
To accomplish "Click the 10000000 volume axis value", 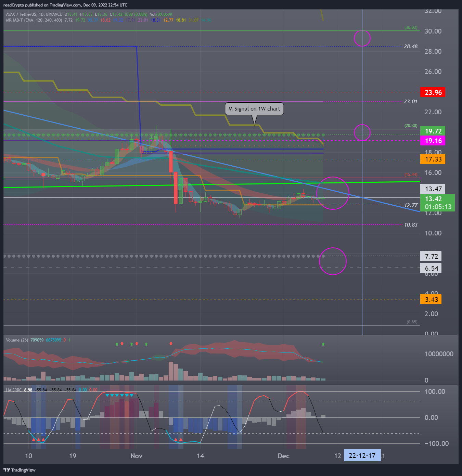I will 439,354.
